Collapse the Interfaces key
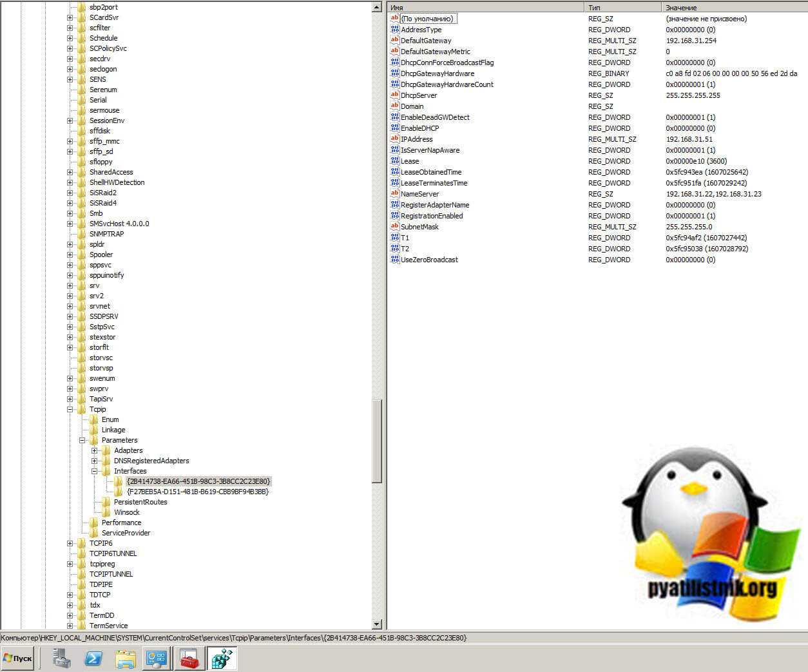808x672 pixels. pyautogui.click(x=94, y=471)
